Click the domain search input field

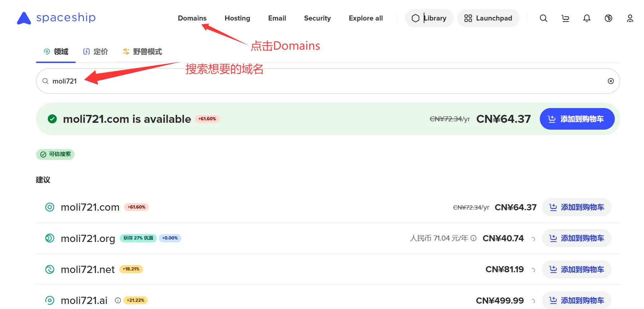tap(328, 81)
